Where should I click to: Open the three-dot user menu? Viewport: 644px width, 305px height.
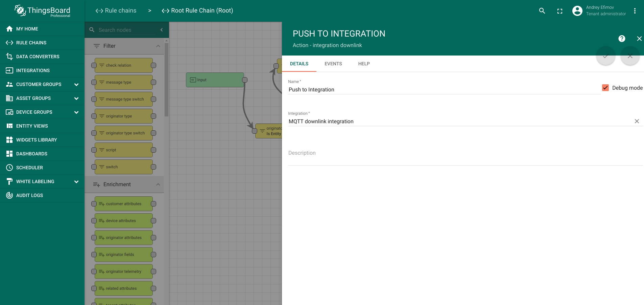635,11
